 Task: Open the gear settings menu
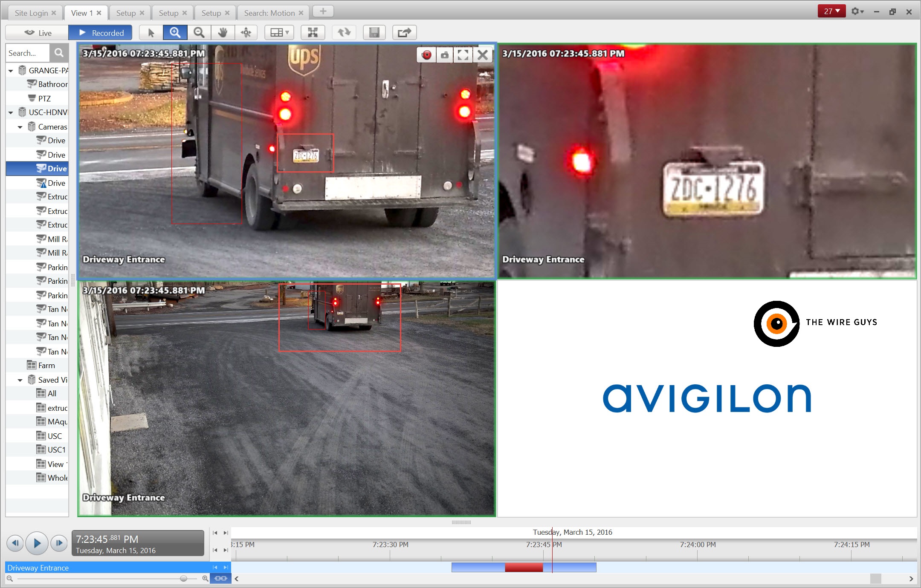point(857,12)
